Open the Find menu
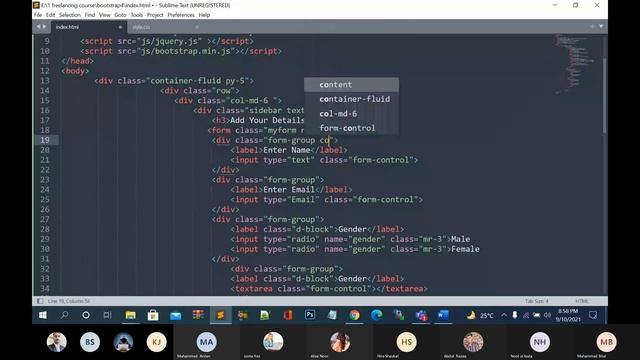 [90, 15]
